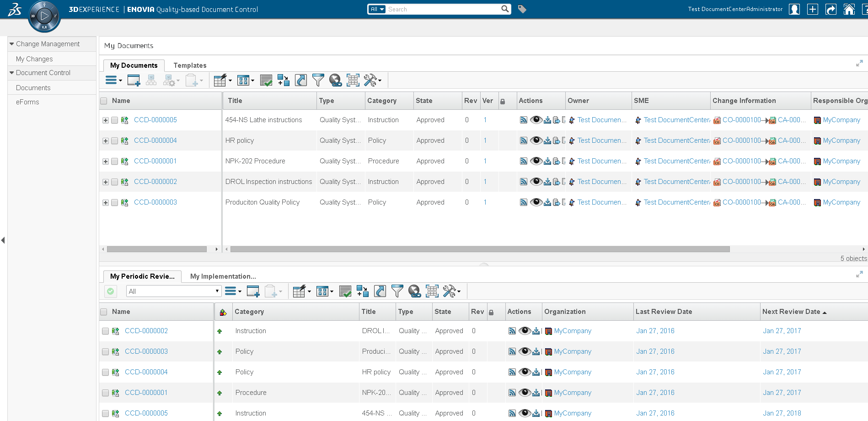Click the share arrow icon in top bar

pos(830,9)
